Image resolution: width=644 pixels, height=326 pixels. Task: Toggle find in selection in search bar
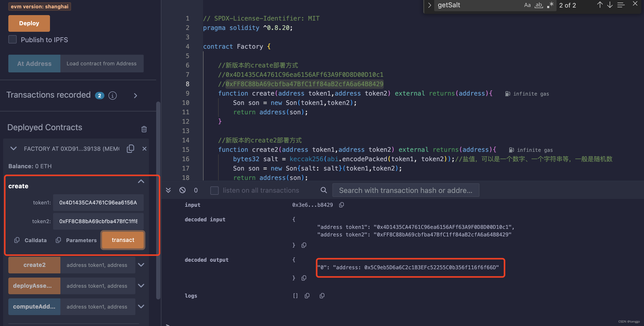[621, 5]
